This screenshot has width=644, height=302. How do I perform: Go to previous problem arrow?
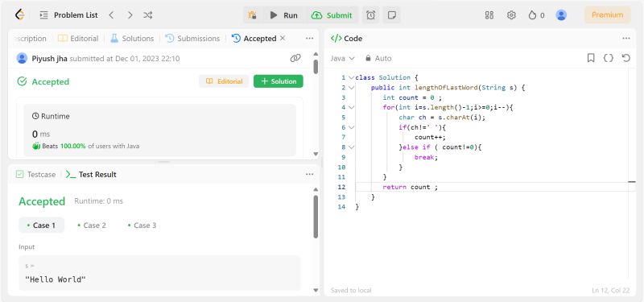tap(111, 15)
